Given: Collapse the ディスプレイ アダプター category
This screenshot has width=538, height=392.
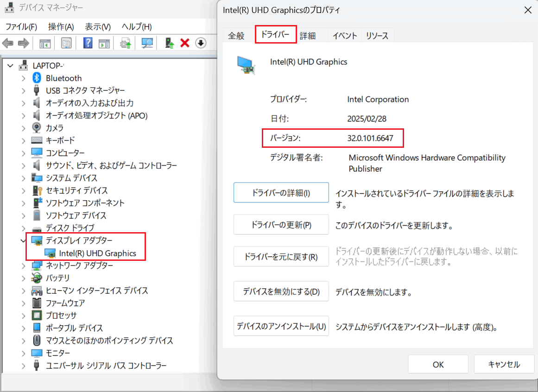Looking at the screenshot, I should click(23, 241).
